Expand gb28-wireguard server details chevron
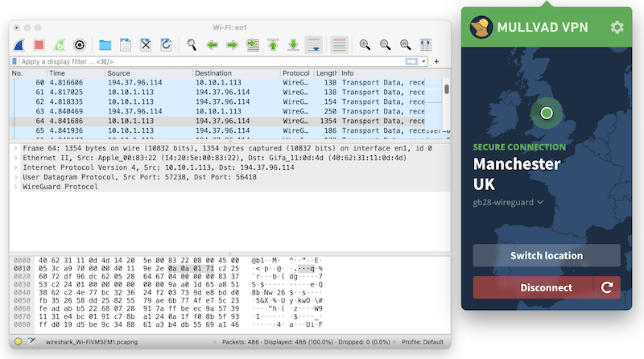 pos(540,203)
